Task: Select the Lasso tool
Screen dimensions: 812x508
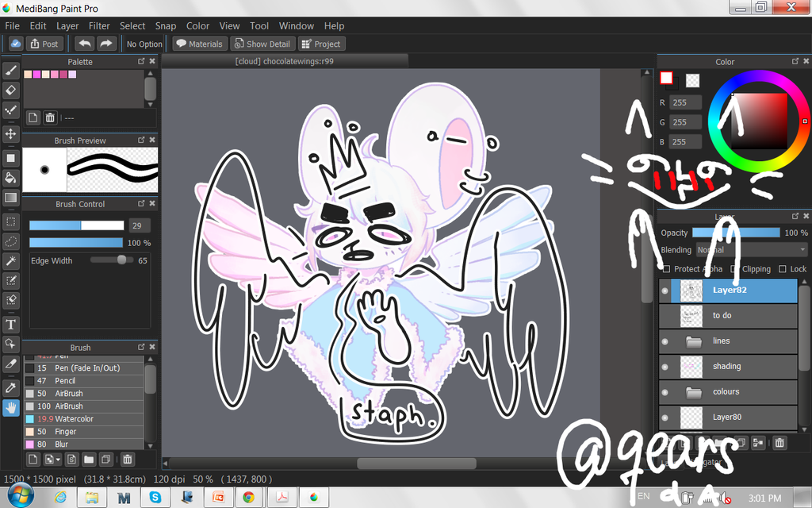Action: point(11,241)
